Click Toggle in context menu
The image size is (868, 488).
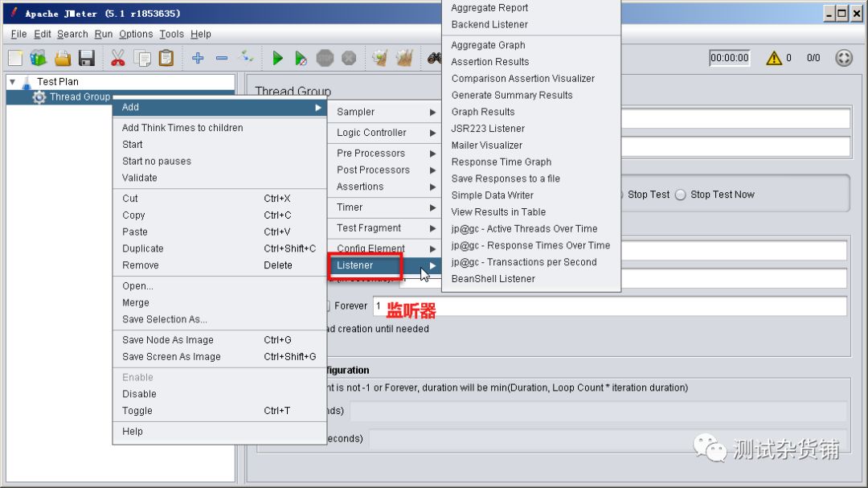[x=219, y=411]
